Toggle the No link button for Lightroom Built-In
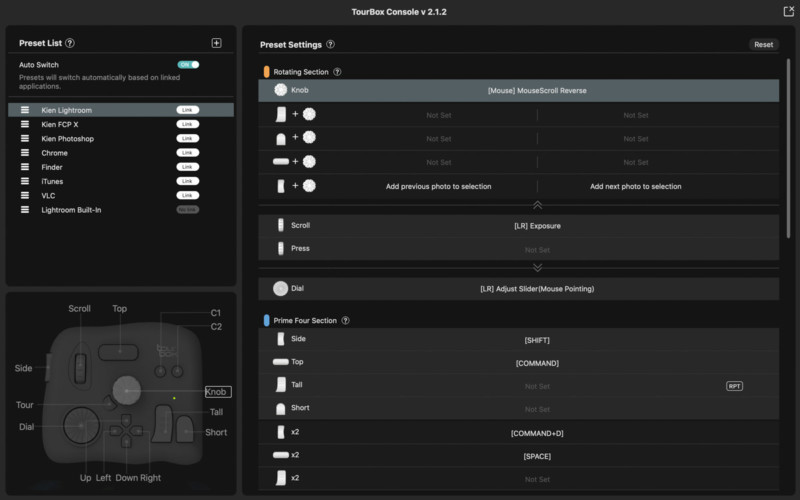This screenshot has height=500, width=800. pos(188,210)
